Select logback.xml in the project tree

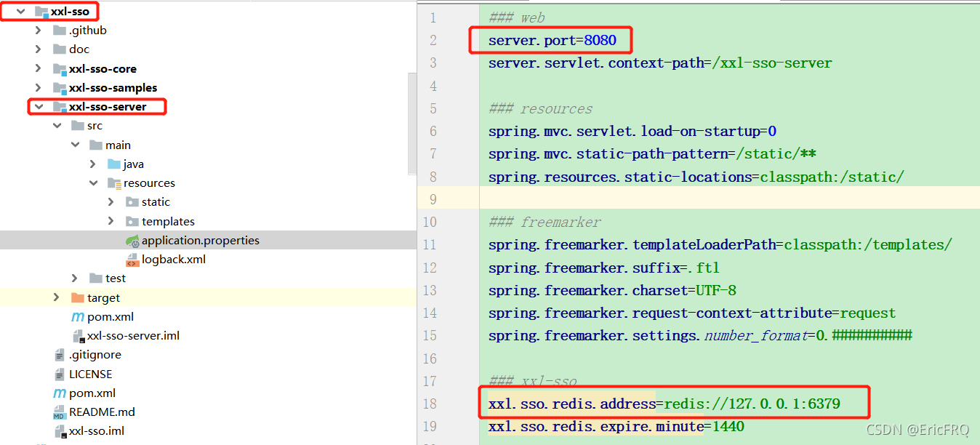click(x=174, y=260)
